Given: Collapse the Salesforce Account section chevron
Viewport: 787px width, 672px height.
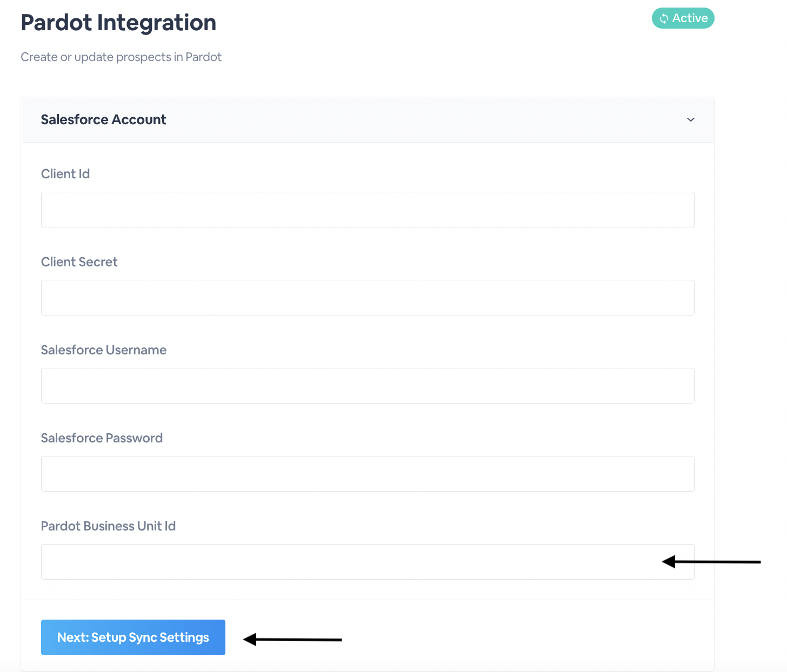Looking at the screenshot, I should (x=690, y=119).
